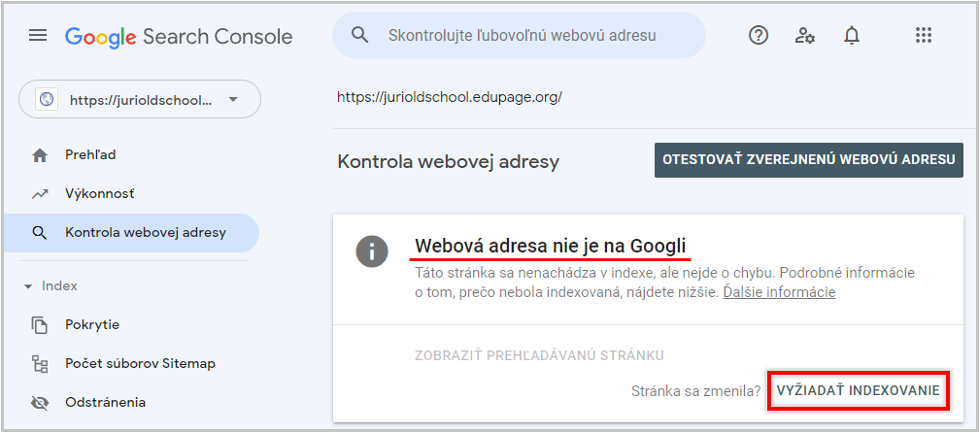Focus the URL inspection search field
980x433 pixels.
pos(519,35)
